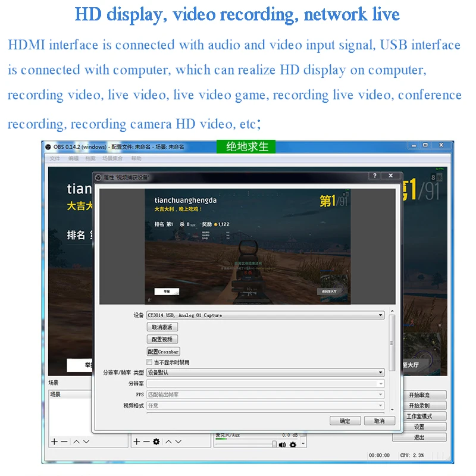This screenshot has height=476, width=476.
Task: Open the 帮助 menu
Action: (x=136, y=158)
